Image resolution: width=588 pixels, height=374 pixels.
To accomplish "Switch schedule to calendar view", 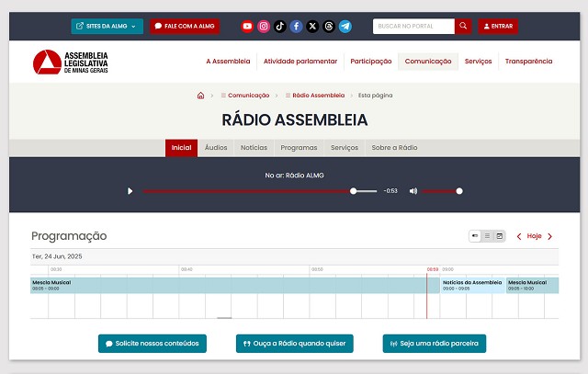I will pos(500,236).
